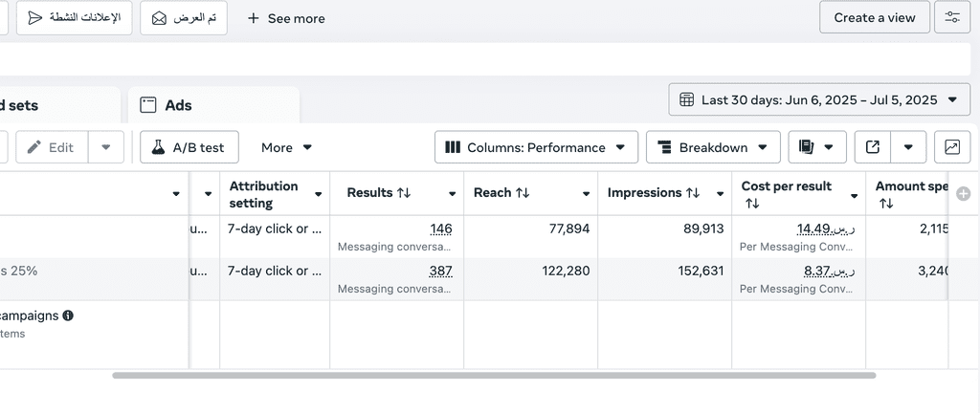Click the chart view icon button
The height and width of the screenshot is (413, 980).
click(952, 147)
